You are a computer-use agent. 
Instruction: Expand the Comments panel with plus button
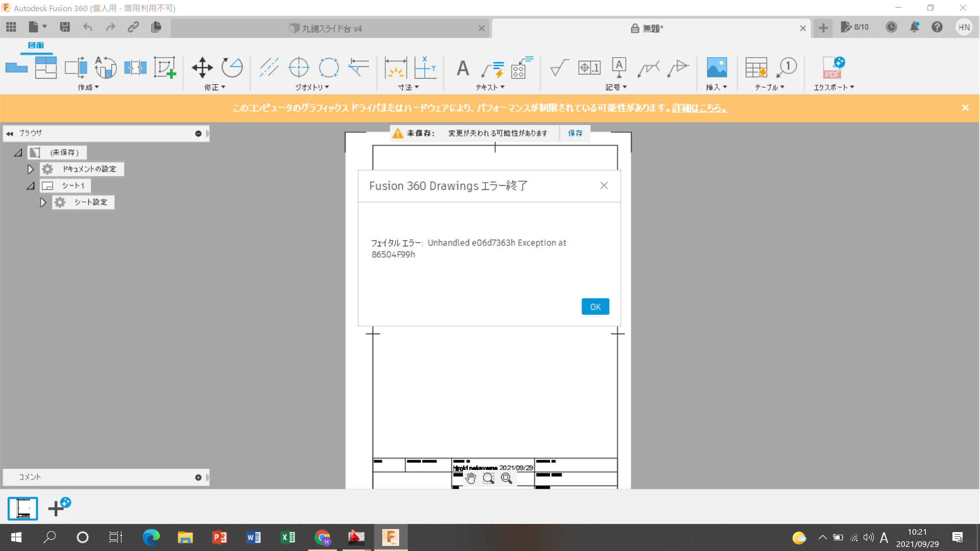(198, 478)
